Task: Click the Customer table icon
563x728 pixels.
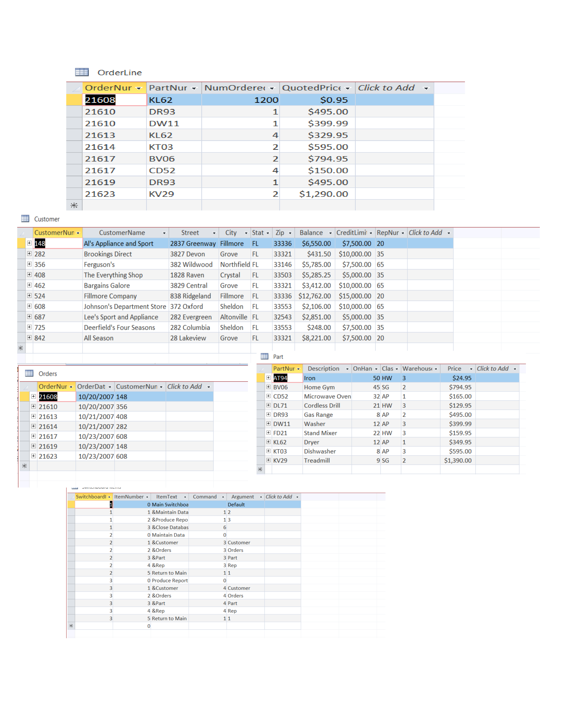Action: pos(25,219)
